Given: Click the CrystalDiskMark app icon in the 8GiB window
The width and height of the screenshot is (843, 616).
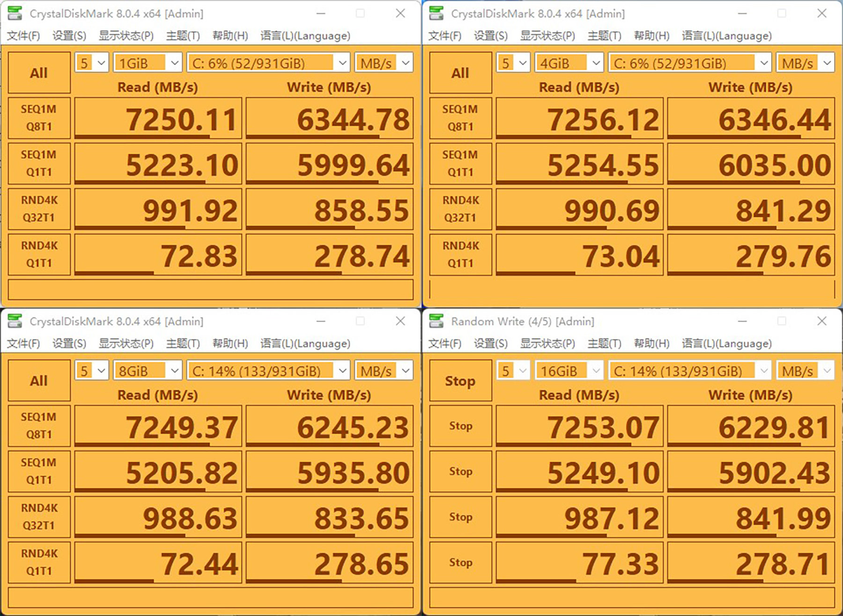Looking at the screenshot, I should pyautogui.click(x=15, y=321).
